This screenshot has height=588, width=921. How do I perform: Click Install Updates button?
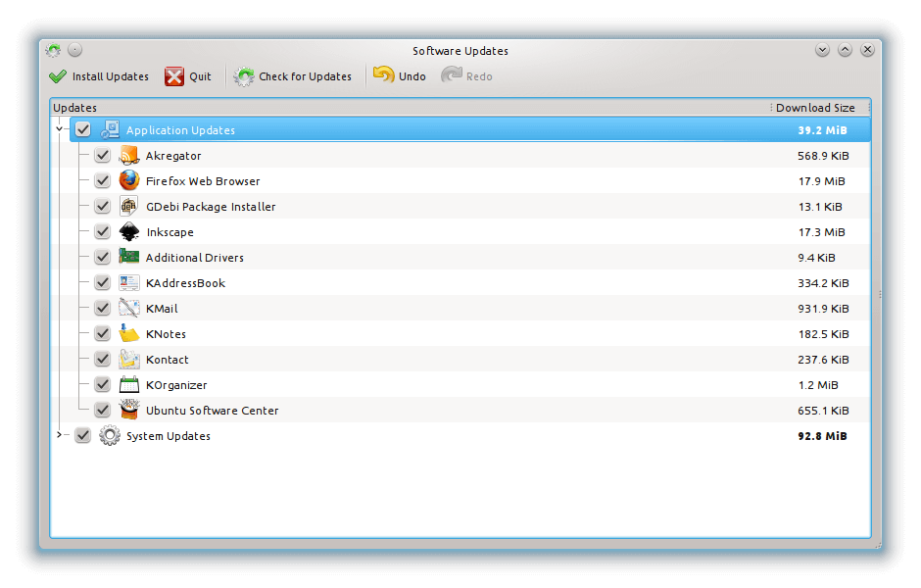[99, 76]
